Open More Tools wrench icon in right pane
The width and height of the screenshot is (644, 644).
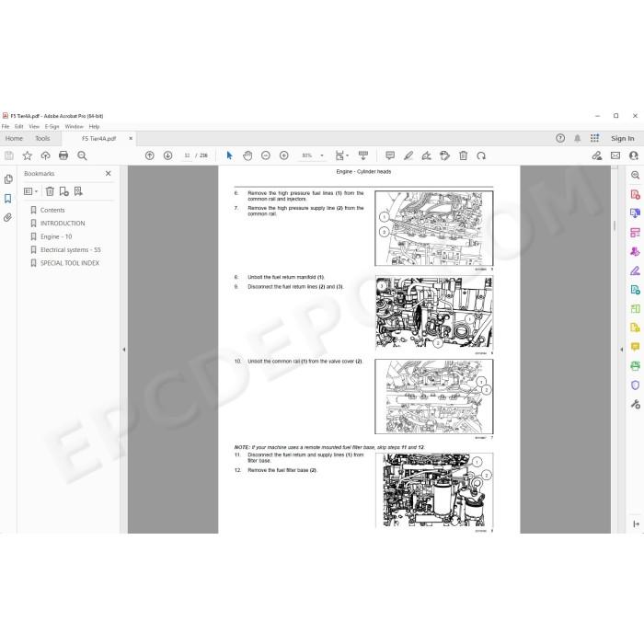635,405
